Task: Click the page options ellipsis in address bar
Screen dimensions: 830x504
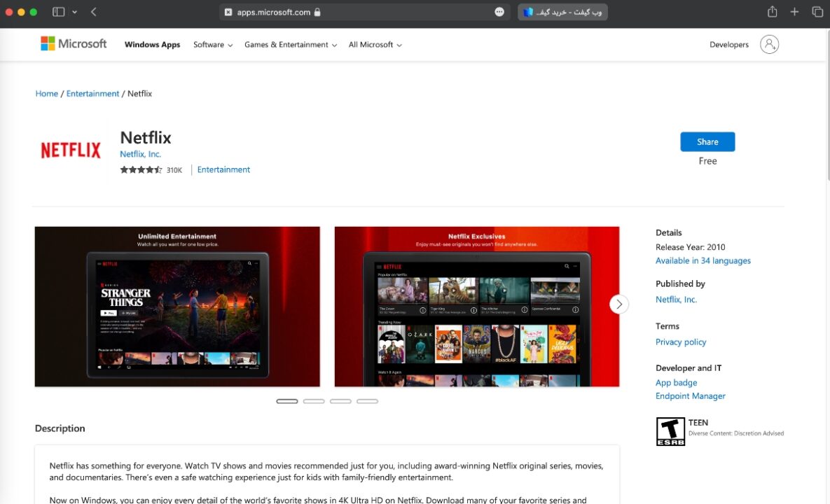Action: [499, 12]
